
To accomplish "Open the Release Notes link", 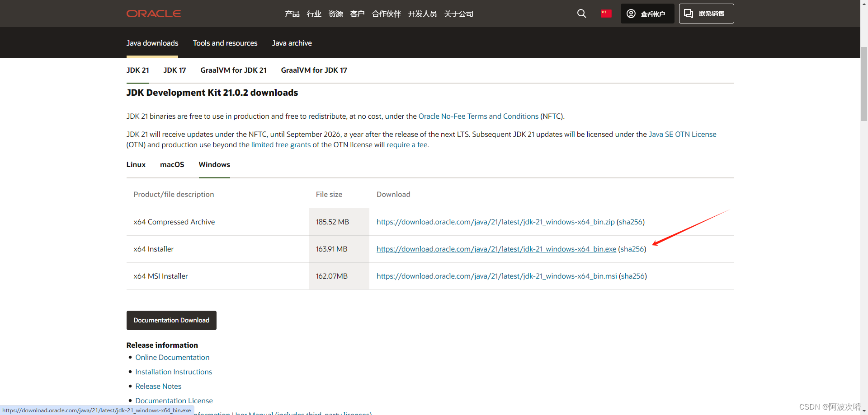I will (158, 386).
